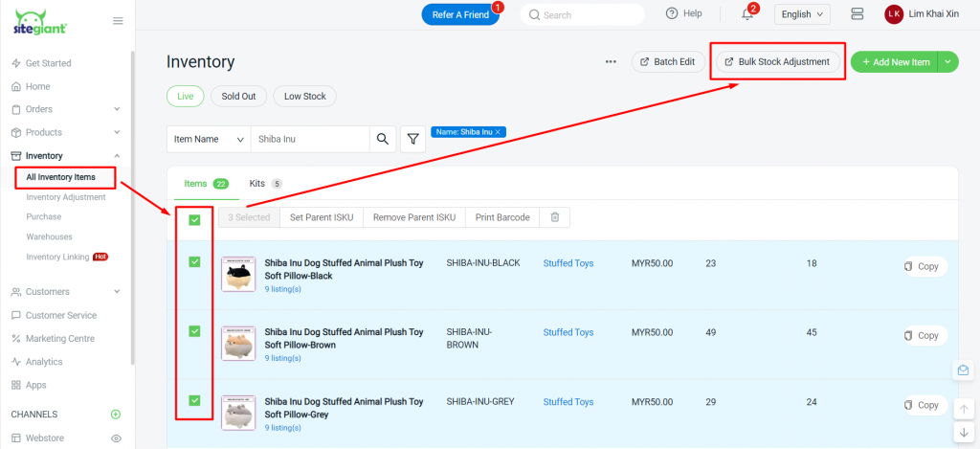
Task: Click Batch Edit button
Action: pos(668,62)
